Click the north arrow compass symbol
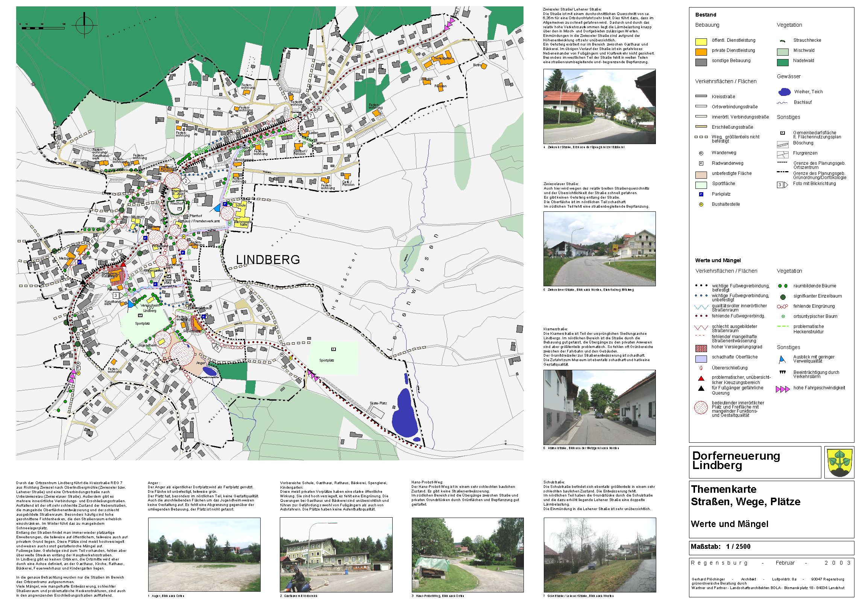The width and height of the screenshot is (868, 606). coord(84,25)
